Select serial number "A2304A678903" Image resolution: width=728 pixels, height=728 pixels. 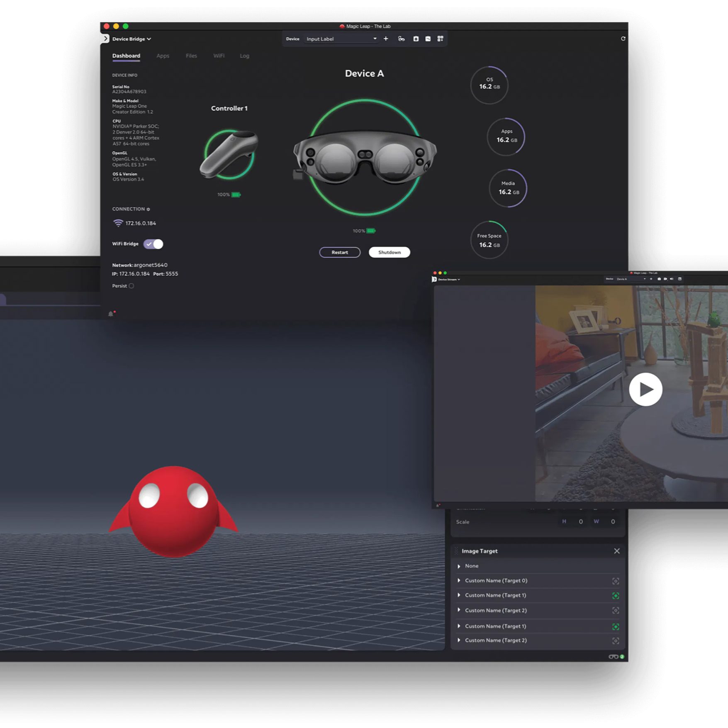[129, 92]
